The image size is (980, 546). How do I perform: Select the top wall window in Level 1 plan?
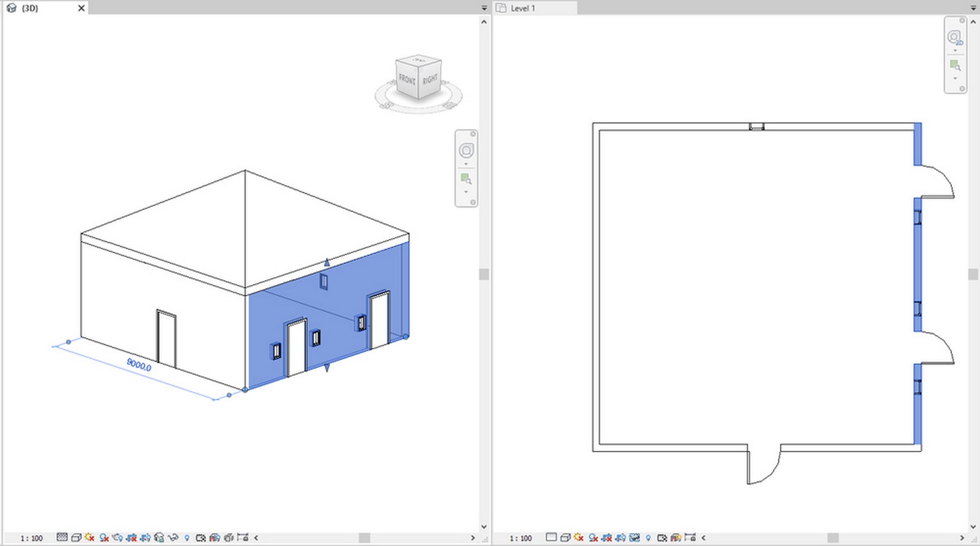(757, 127)
